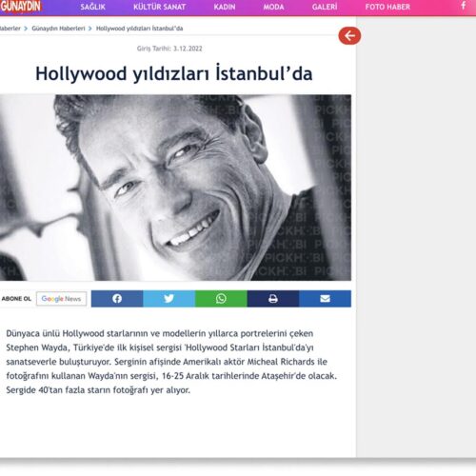The height and width of the screenshot is (476, 476).
Task: Share article on Facebook
Action: pos(117,299)
